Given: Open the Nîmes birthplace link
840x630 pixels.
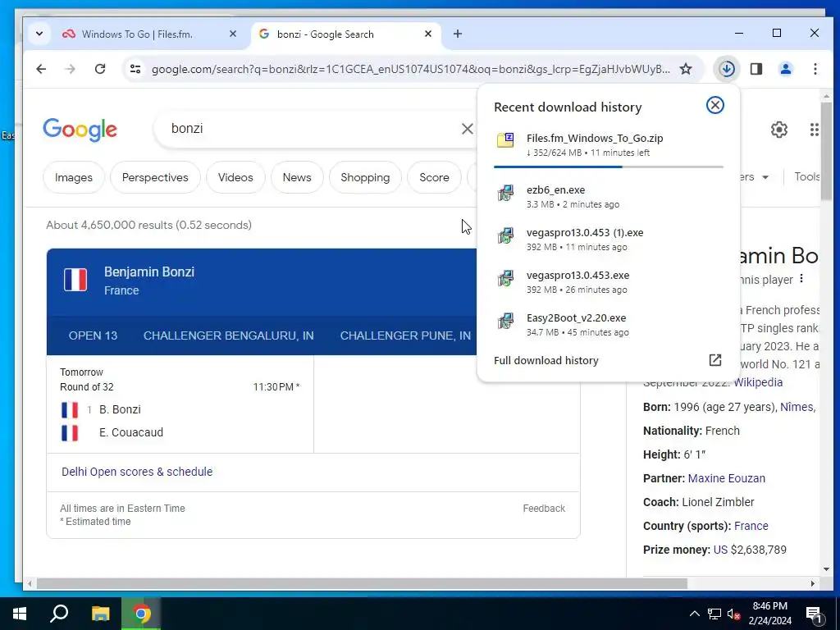Looking at the screenshot, I should 797,407.
